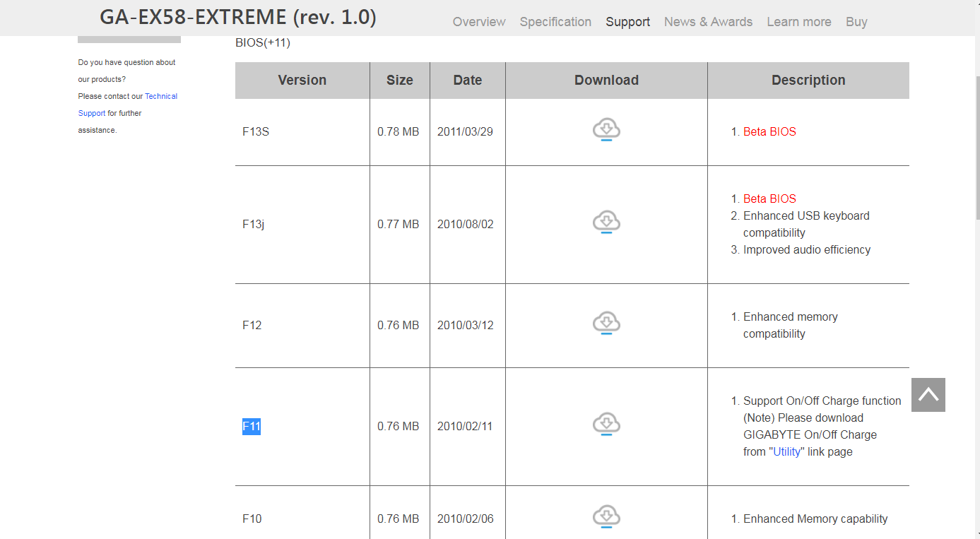
Task: Click "Support On/Off Charge function" text
Action: coord(822,401)
